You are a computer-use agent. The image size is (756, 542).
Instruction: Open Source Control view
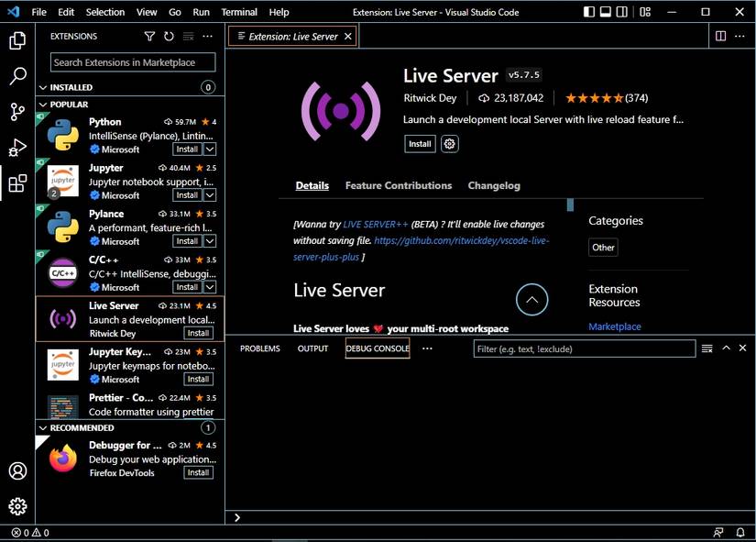pos(17,112)
